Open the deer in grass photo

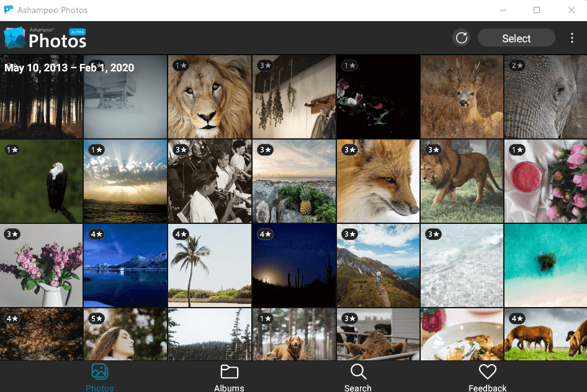(462, 97)
